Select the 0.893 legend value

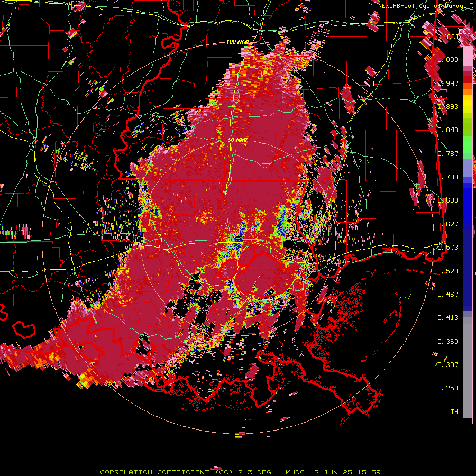[448, 106]
